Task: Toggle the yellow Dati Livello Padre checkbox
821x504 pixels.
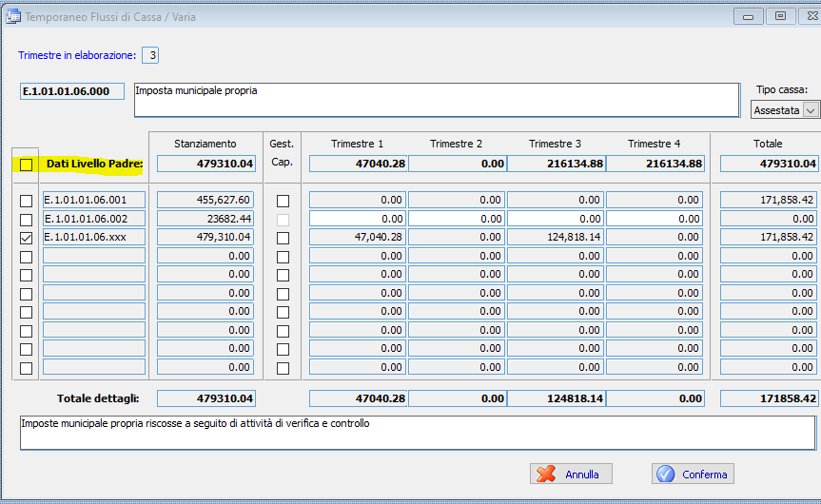Action: coord(27,165)
